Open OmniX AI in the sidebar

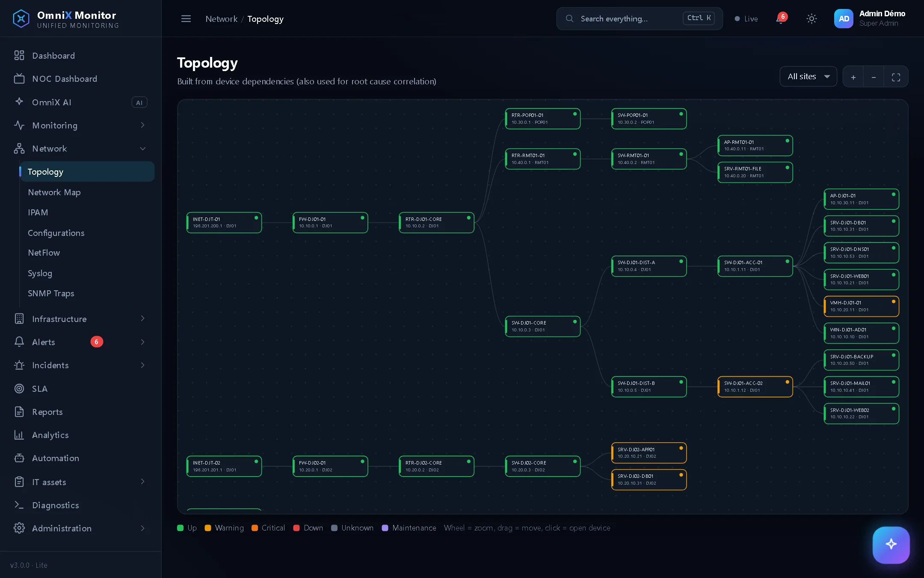coord(80,102)
